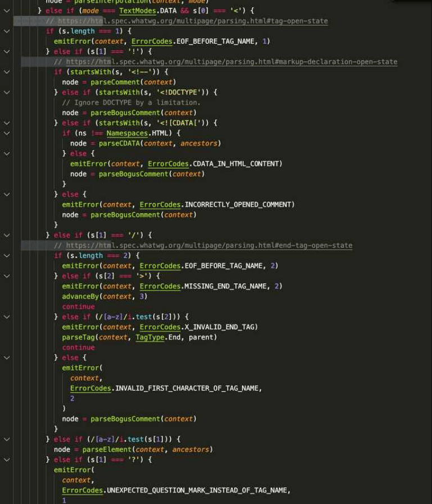This screenshot has height=504, width=432.
Task: Fold the '/[a-z]/i.test(s[2])' else-if block
Action: [7, 317]
